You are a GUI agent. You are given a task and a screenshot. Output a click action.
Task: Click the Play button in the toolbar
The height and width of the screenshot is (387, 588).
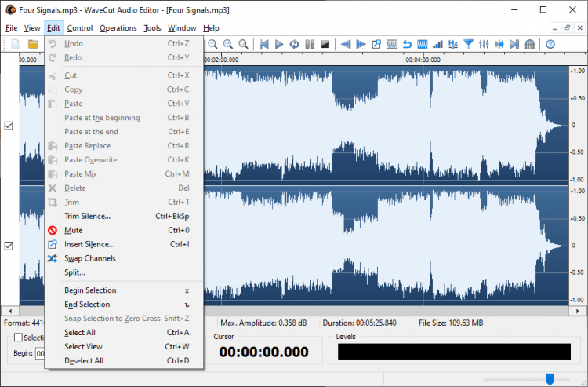coord(279,44)
